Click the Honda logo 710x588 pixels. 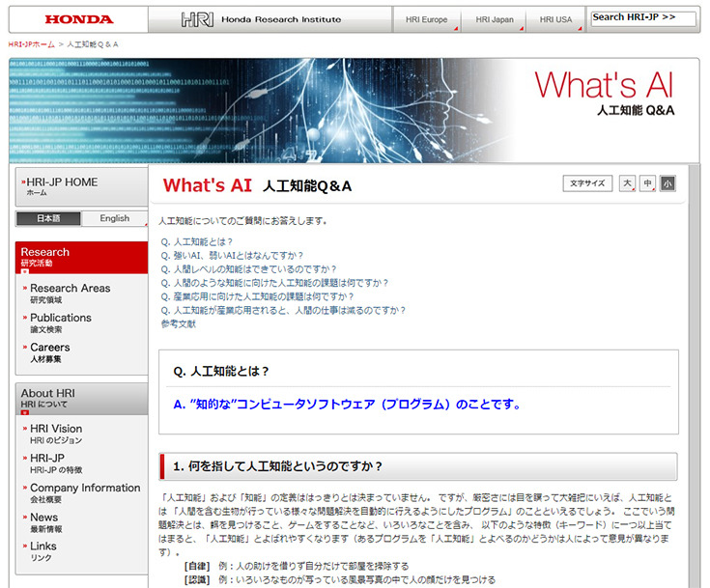pyautogui.click(x=79, y=19)
